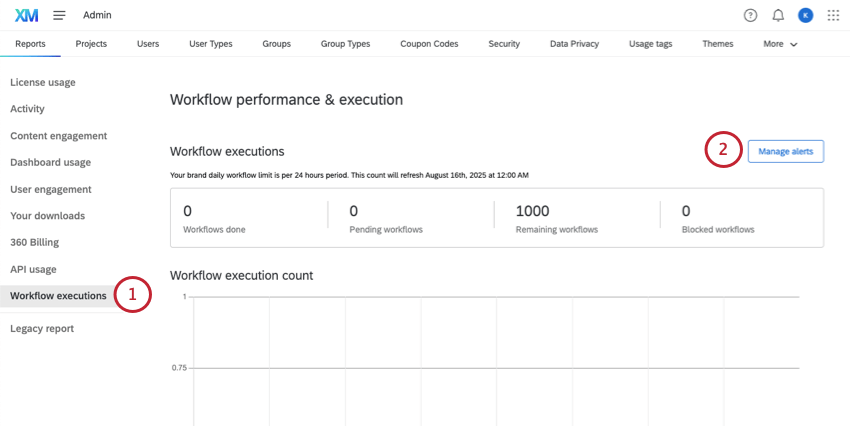The height and width of the screenshot is (426, 850).
Task: Click the user account avatar
Action: [806, 15]
